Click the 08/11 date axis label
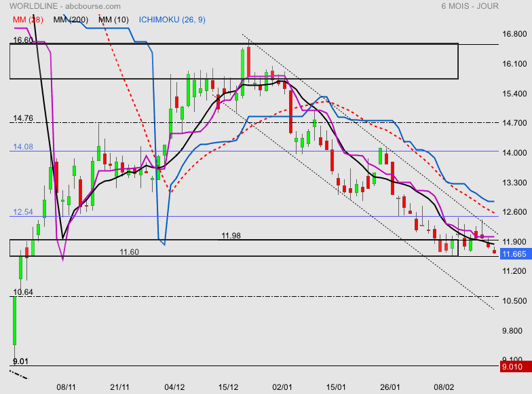The image size is (532, 394). tap(66, 387)
